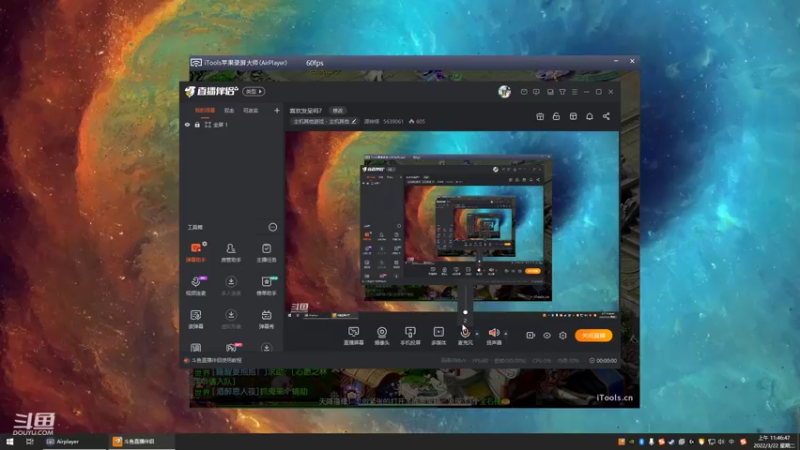Open the user avatar in companion title bar

click(504, 91)
